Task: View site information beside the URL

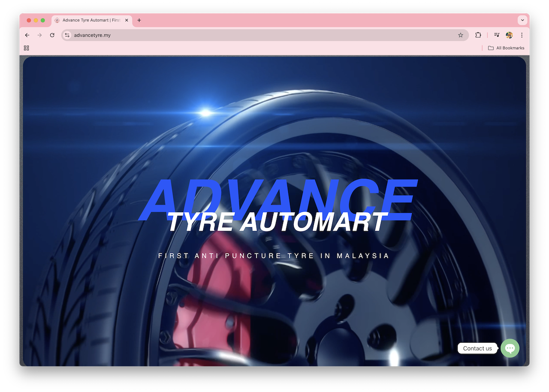Action: coord(67,35)
